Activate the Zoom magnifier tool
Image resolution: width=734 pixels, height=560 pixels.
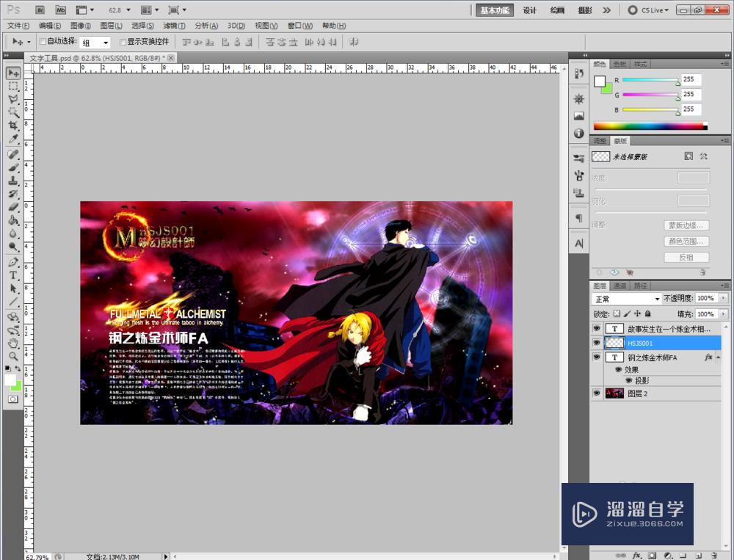[x=13, y=356]
